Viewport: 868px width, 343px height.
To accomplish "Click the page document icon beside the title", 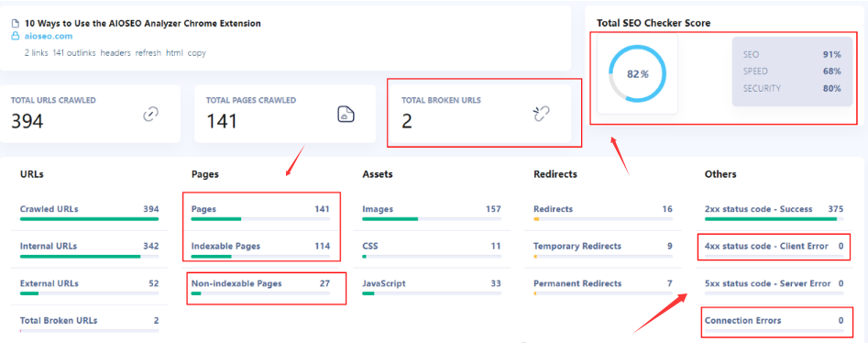I will 15,24.
